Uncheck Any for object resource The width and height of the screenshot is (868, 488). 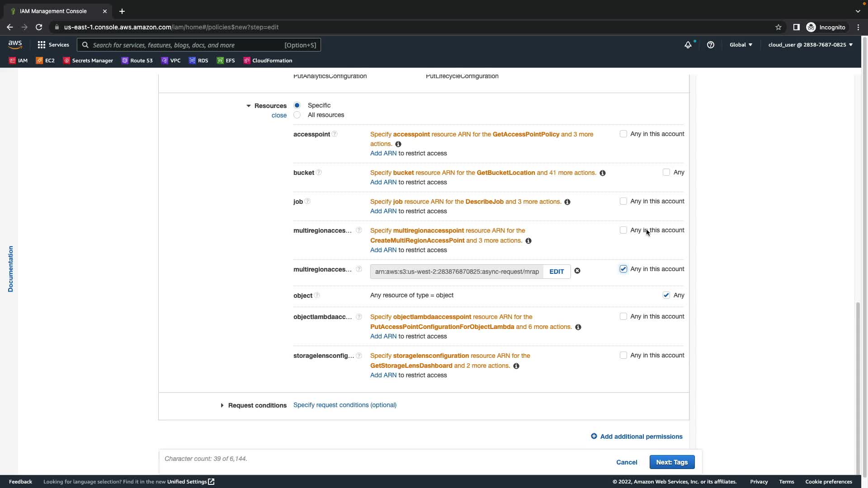pos(666,296)
